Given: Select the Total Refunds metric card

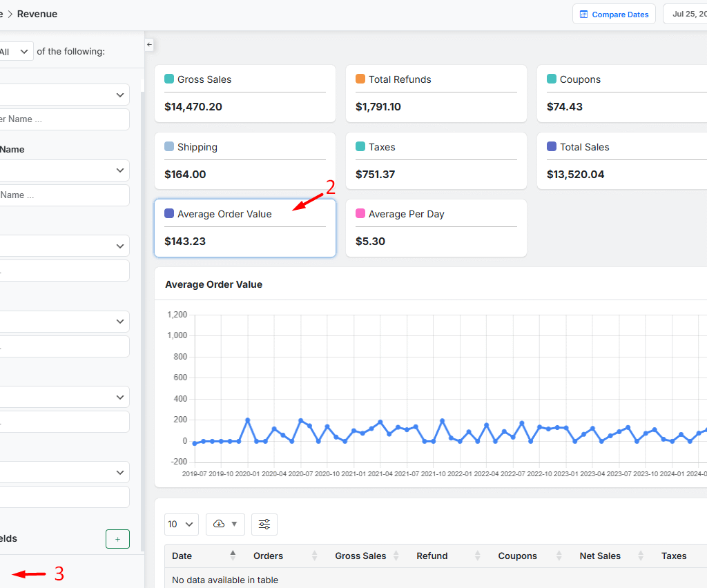Looking at the screenshot, I should coord(436,93).
